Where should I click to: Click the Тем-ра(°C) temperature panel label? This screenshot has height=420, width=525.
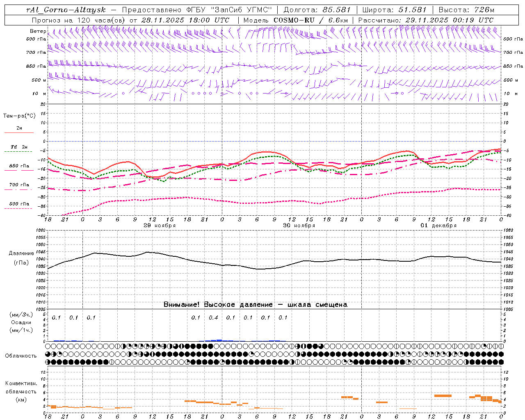pyautogui.click(x=19, y=116)
